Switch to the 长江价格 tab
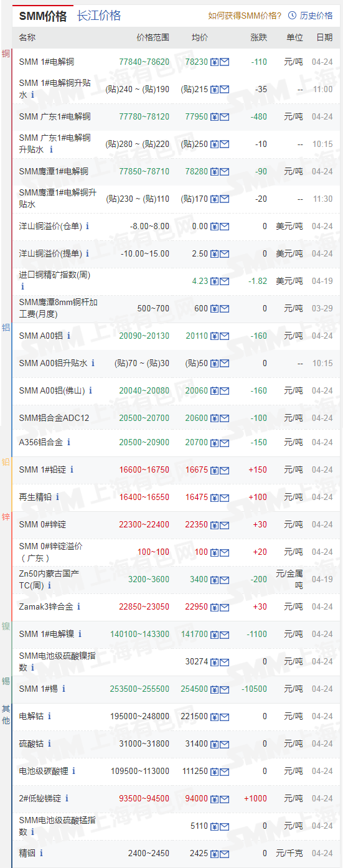The image size is (343, 868). click(99, 16)
